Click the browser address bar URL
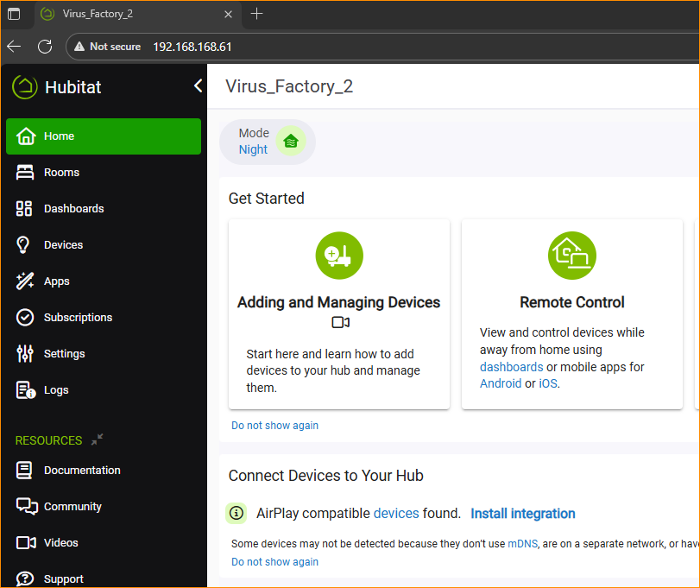700x588 pixels. click(x=192, y=47)
